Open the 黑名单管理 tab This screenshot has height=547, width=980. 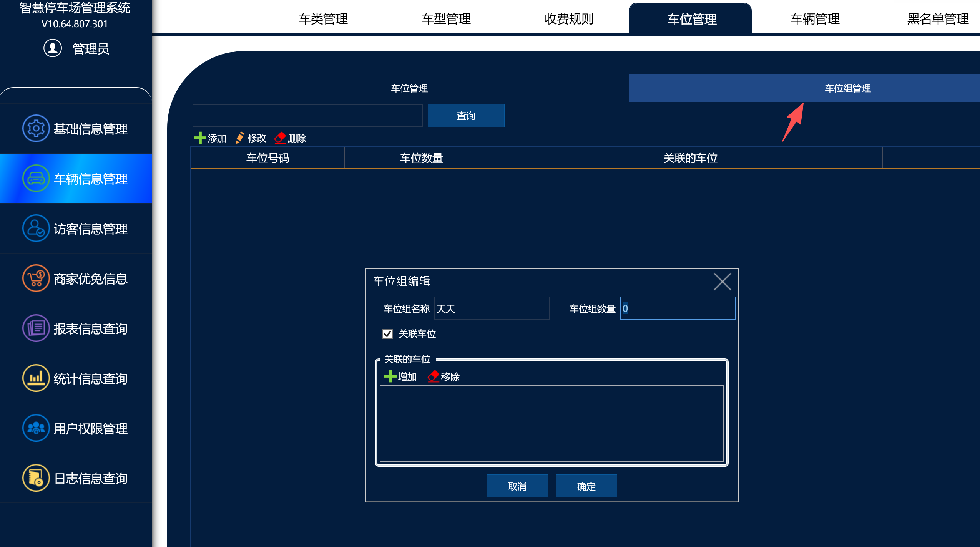click(x=938, y=19)
